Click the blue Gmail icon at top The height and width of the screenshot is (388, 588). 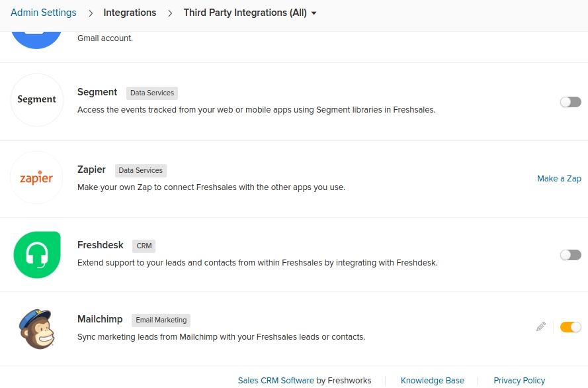click(x=36, y=40)
